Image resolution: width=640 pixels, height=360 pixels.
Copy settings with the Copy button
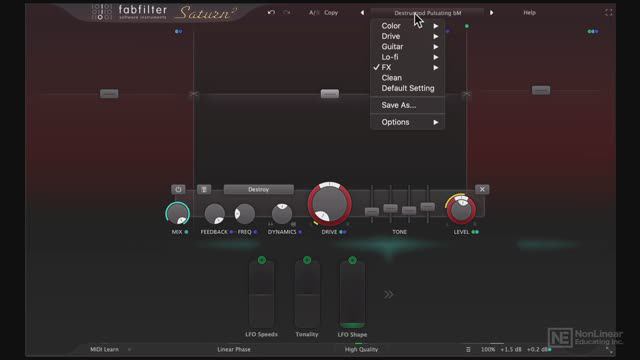[x=331, y=13]
